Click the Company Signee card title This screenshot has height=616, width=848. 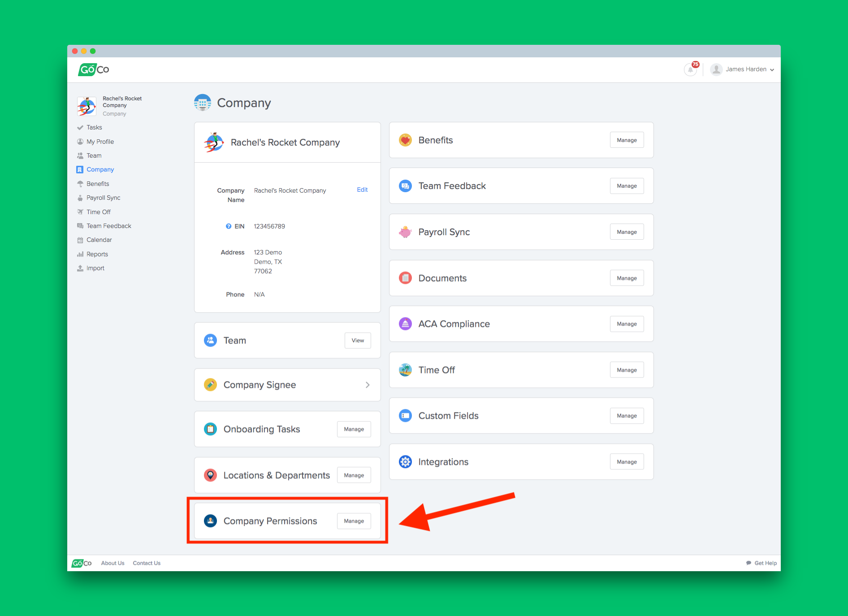pyautogui.click(x=260, y=385)
